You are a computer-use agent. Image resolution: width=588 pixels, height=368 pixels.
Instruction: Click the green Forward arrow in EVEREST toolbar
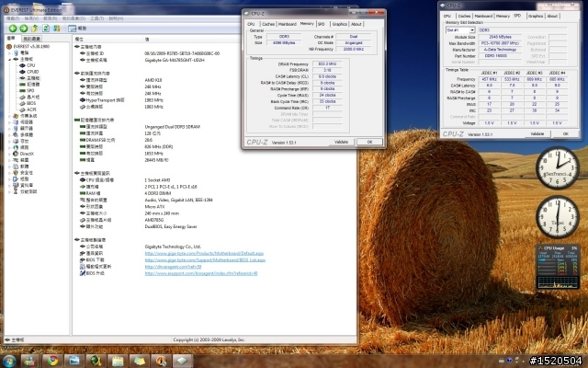[24, 29]
